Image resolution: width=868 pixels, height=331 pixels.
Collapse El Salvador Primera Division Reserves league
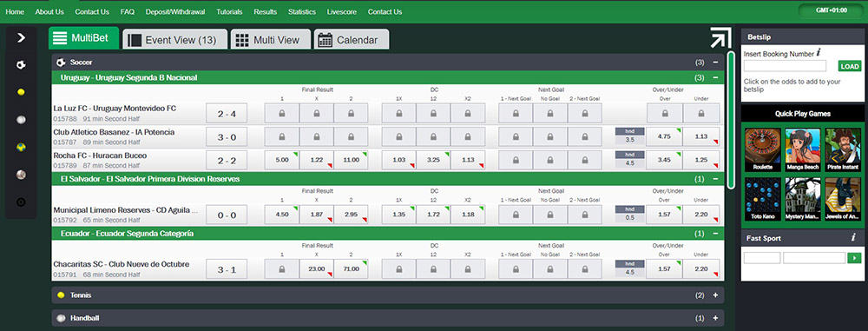716,179
